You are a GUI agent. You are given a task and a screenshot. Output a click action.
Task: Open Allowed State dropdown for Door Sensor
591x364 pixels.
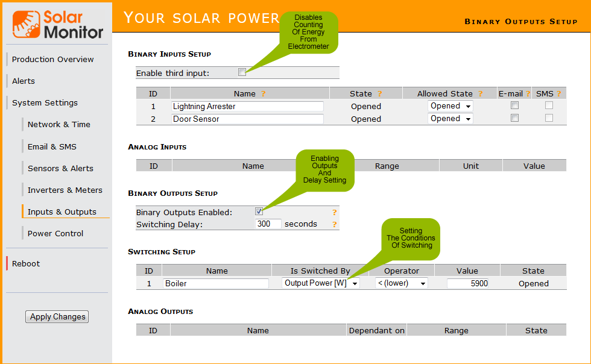(x=450, y=119)
